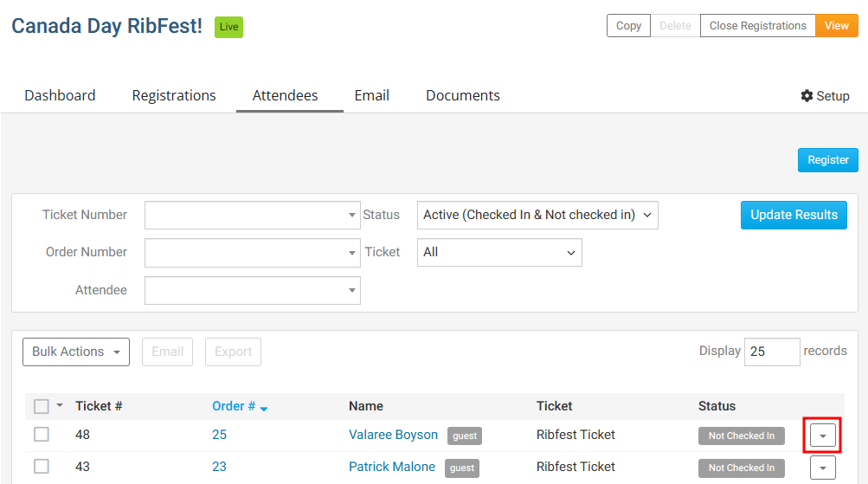Click the Order # sort arrow
868x484 pixels.
264,408
